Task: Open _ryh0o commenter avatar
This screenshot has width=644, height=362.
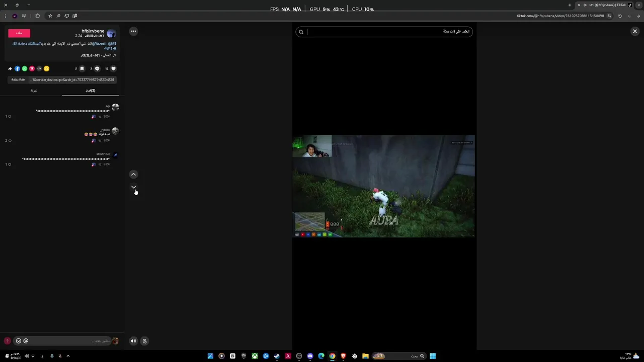Action: pos(115,131)
